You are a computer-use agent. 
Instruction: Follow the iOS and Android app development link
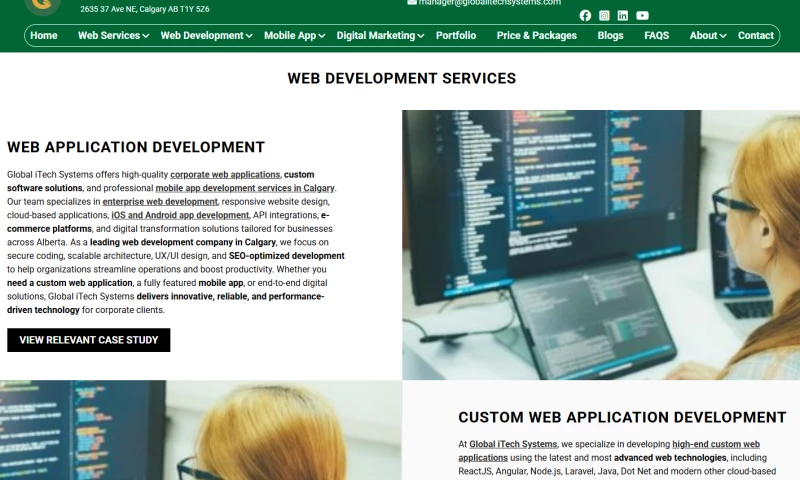[180, 215]
